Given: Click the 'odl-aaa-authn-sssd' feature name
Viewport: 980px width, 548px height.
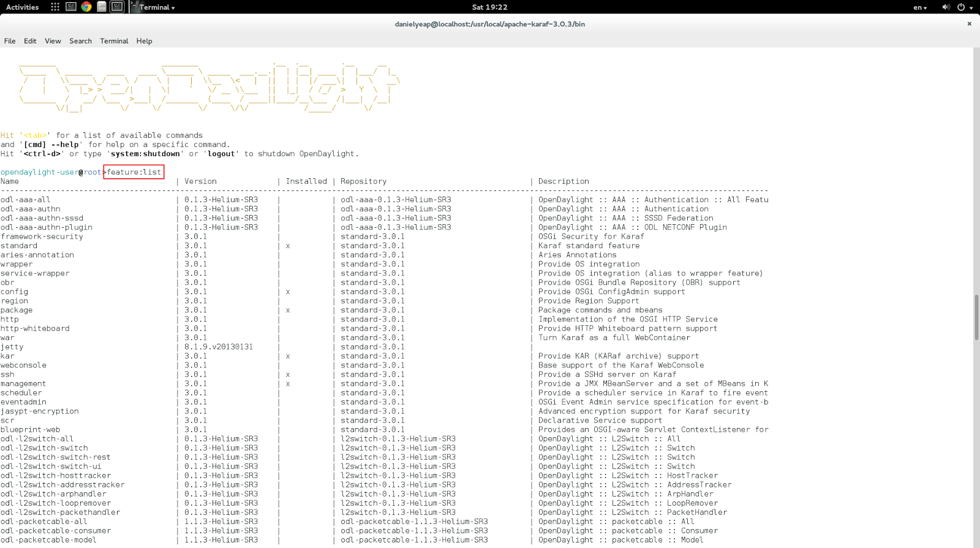Looking at the screenshot, I should pyautogui.click(x=42, y=218).
